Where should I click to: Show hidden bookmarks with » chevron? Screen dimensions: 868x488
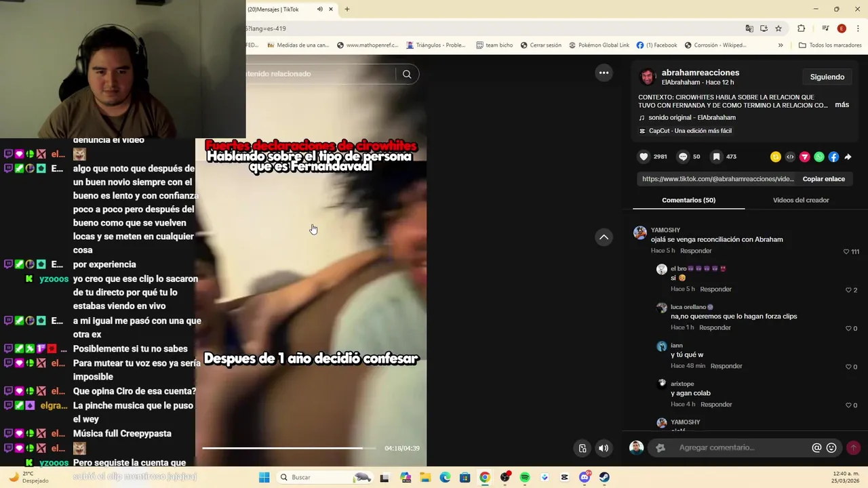tap(781, 45)
